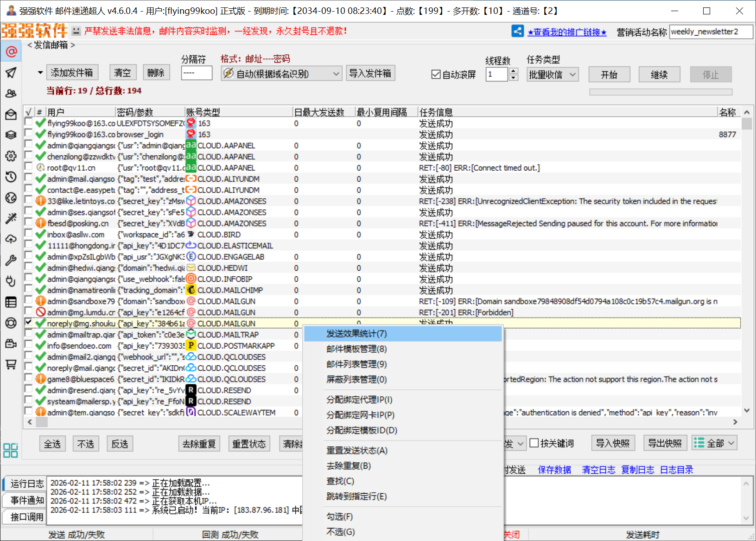Open the paper plane send icon in sidebar
The height and width of the screenshot is (541, 756).
11,72
